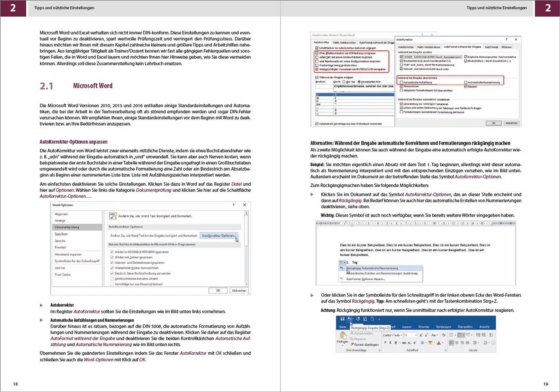Click the Undo (Rückgängig) arrow icon

click(350, 319)
